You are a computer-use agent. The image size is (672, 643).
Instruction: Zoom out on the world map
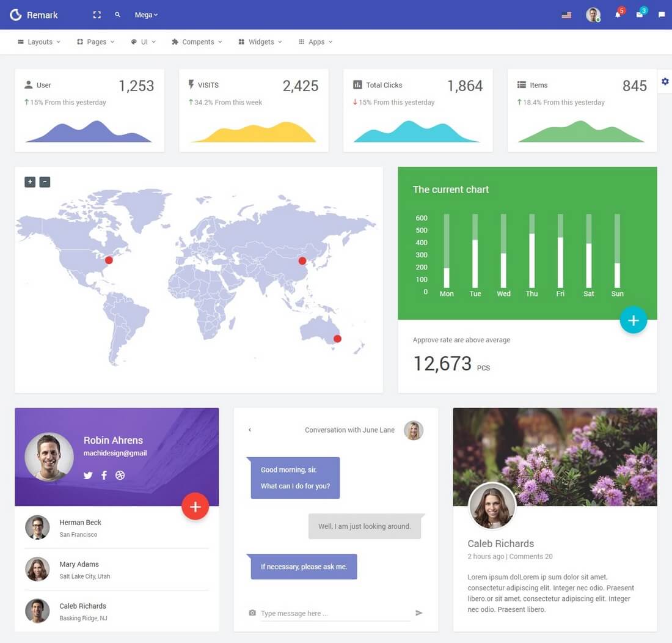pyautogui.click(x=45, y=182)
